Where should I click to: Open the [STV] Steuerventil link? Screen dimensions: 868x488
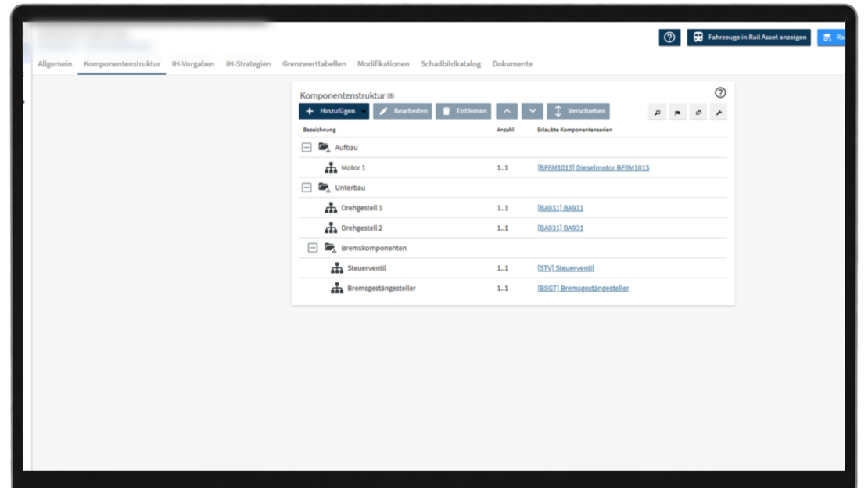[565, 268]
